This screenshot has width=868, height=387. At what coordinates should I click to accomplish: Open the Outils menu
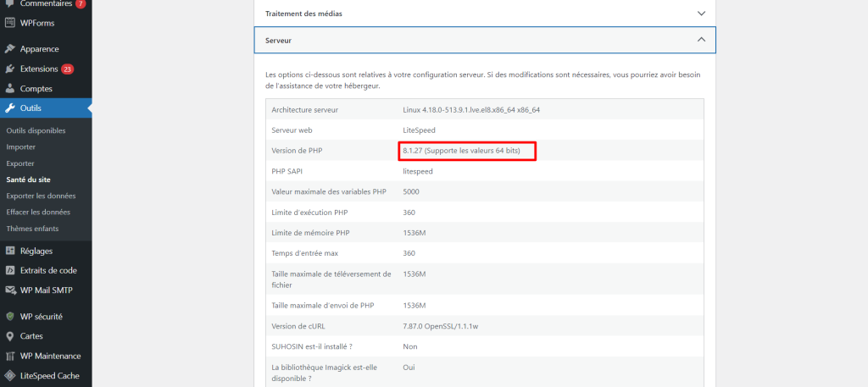pyautogui.click(x=46, y=108)
